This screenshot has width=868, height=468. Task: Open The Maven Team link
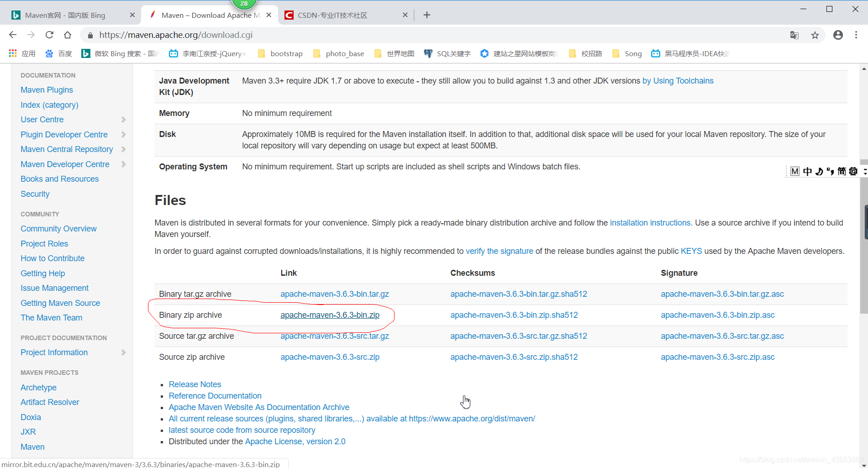(x=51, y=318)
